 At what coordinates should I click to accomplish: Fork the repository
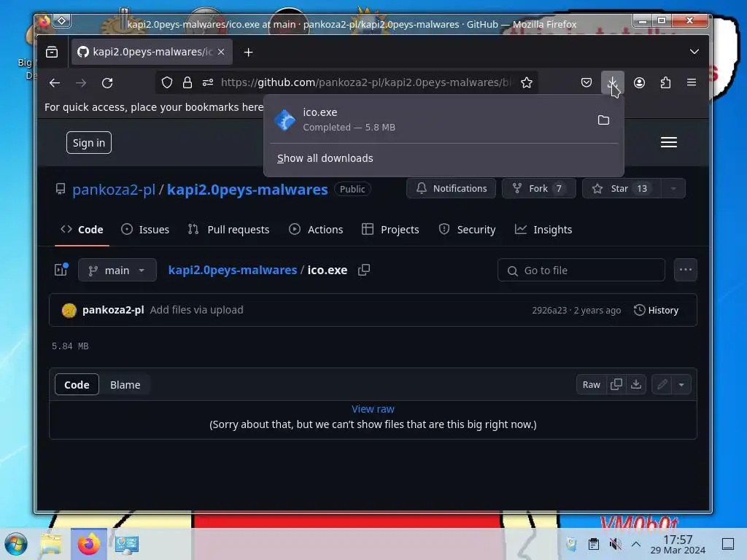[539, 189]
